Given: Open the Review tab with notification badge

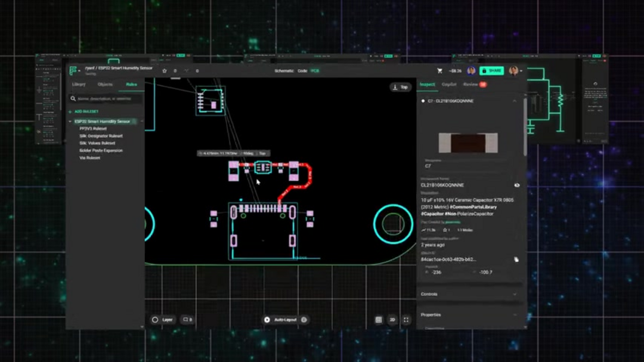Looking at the screenshot, I should (x=472, y=84).
